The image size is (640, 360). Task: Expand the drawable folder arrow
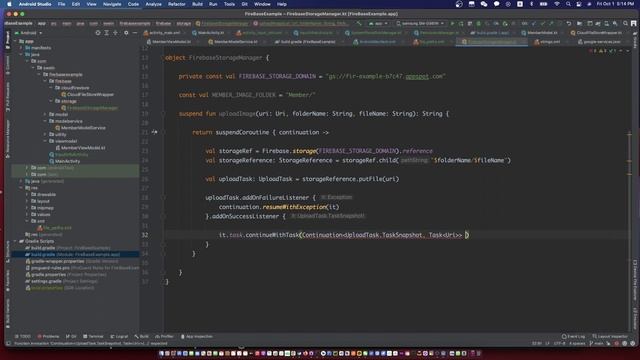click(x=27, y=194)
